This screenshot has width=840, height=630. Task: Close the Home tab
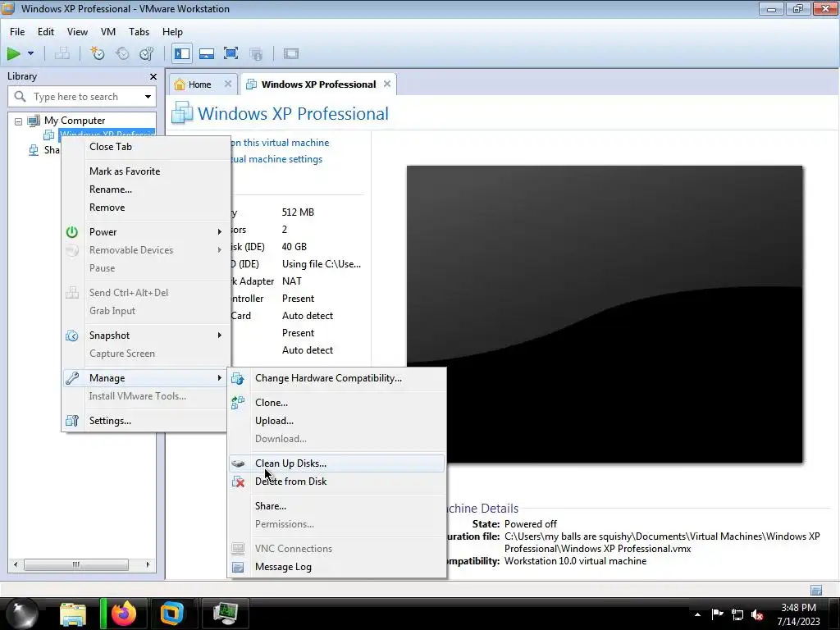(x=228, y=84)
